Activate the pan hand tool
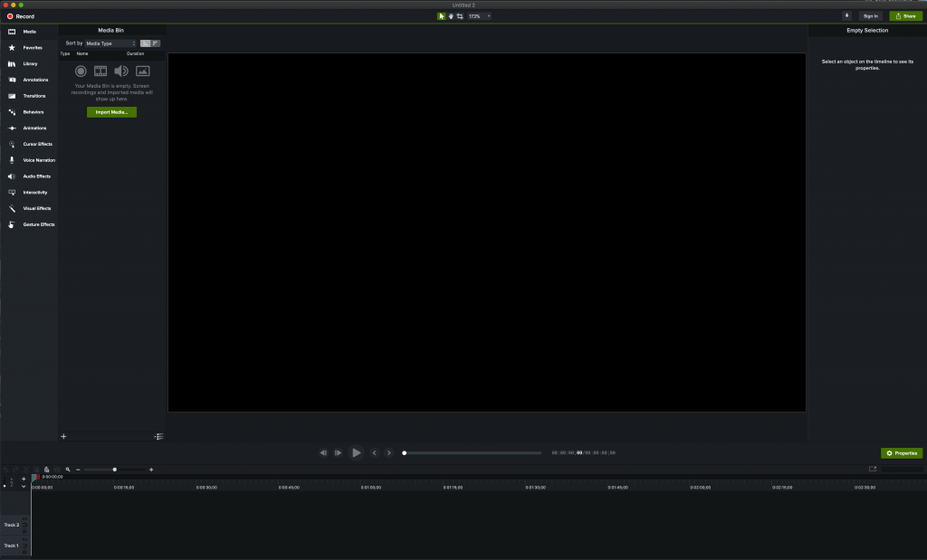Viewport: 927px width, 560px height. 451,16
